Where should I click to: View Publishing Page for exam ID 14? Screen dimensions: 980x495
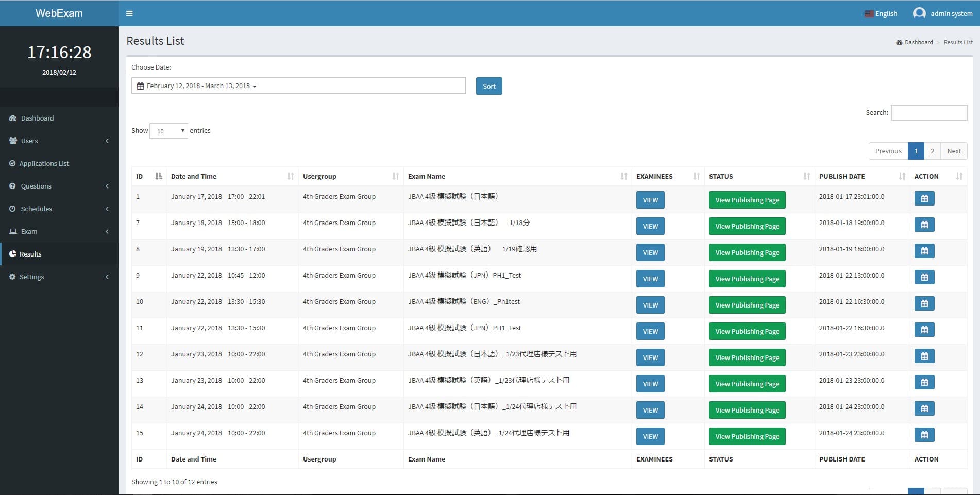tap(747, 410)
